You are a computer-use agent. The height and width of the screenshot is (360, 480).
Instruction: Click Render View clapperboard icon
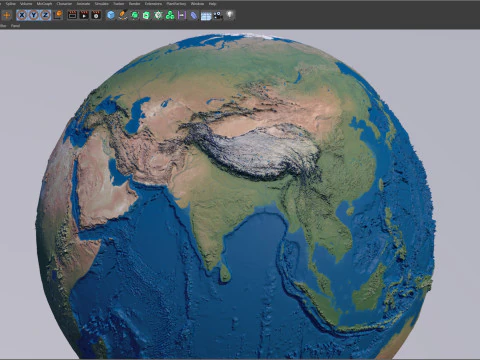(72, 15)
